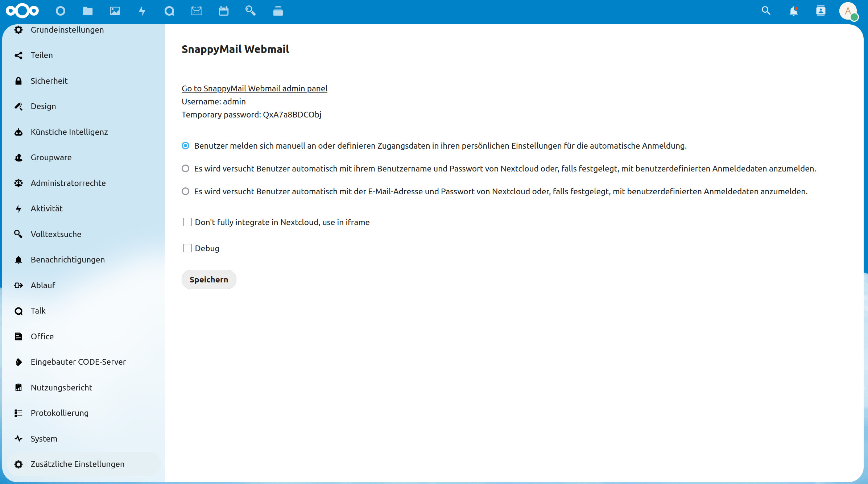Open the Calendar app icon

click(224, 11)
